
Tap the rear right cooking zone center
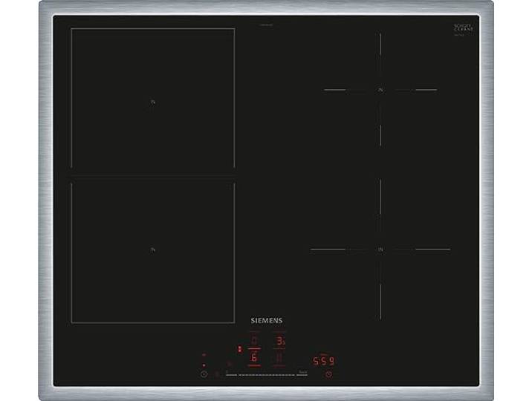pos(380,90)
